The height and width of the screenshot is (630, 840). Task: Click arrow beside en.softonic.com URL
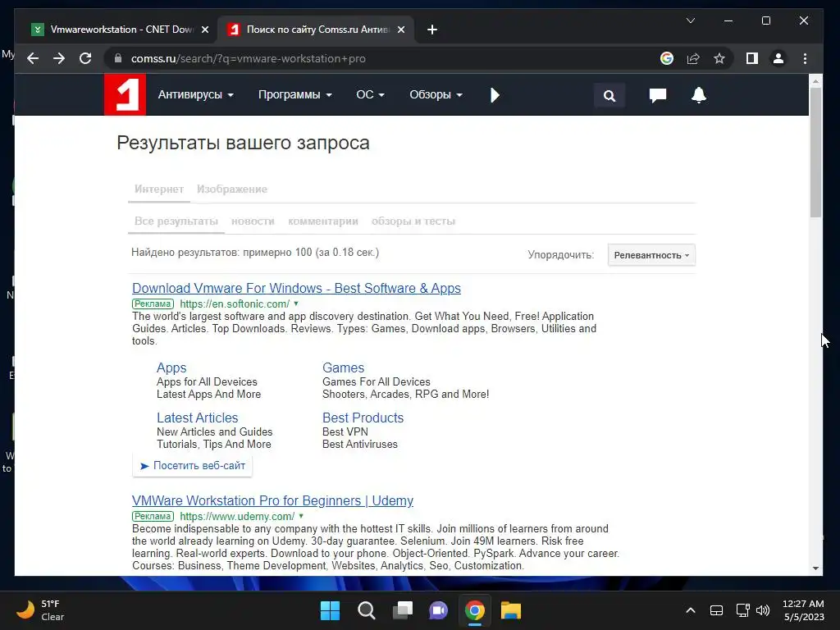pyautogui.click(x=296, y=304)
